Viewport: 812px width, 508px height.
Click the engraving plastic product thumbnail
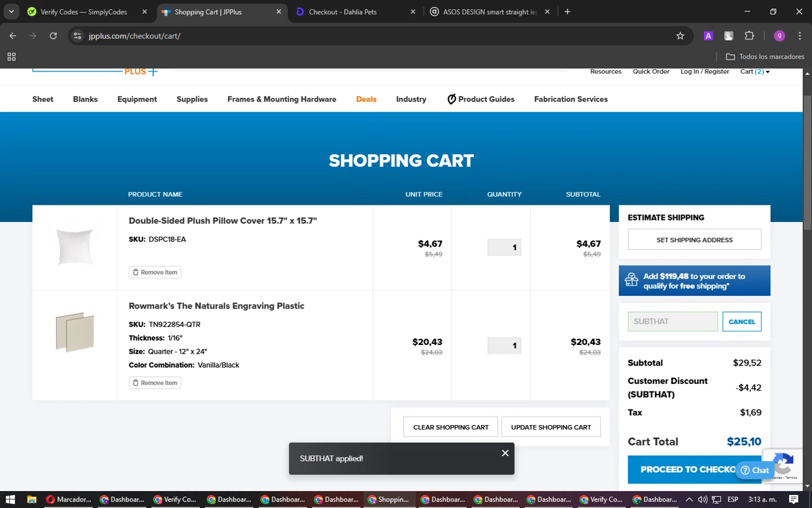point(75,332)
